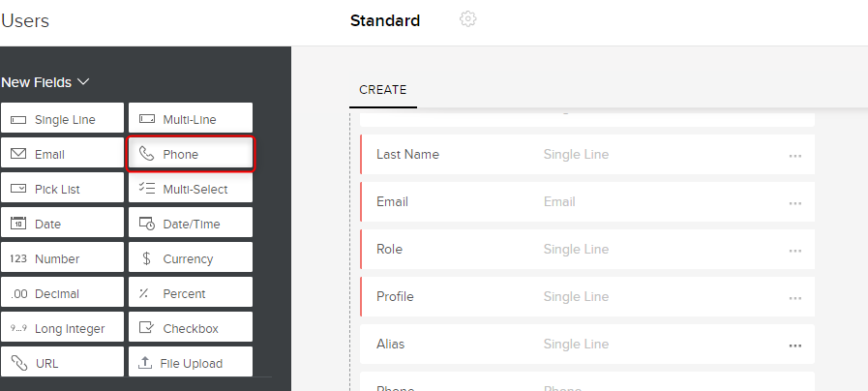Viewport: 868px width, 391px height.
Task: Open options menu for Alias field
Action: click(795, 345)
